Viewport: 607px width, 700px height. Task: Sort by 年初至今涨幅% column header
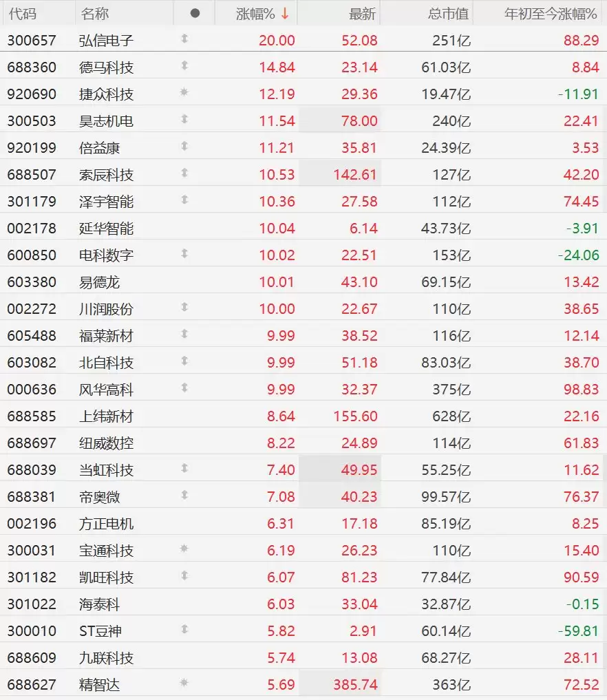551,14
